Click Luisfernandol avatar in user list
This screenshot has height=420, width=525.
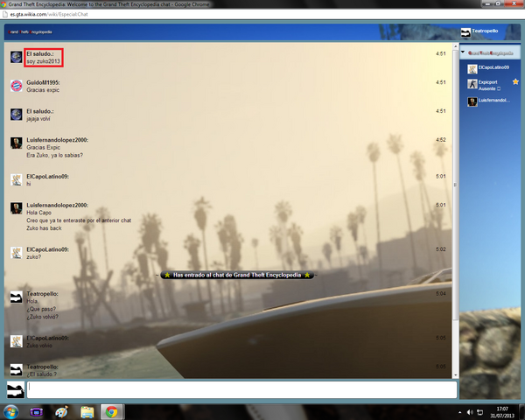click(472, 101)
